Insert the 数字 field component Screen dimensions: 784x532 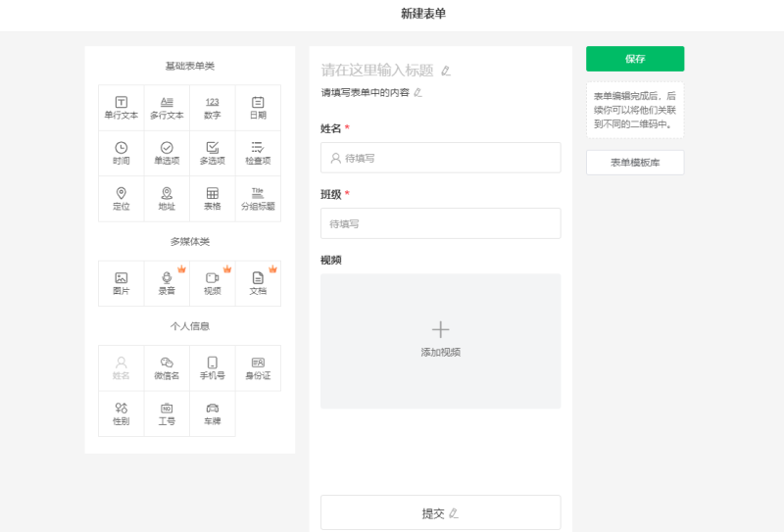[212, 108]
